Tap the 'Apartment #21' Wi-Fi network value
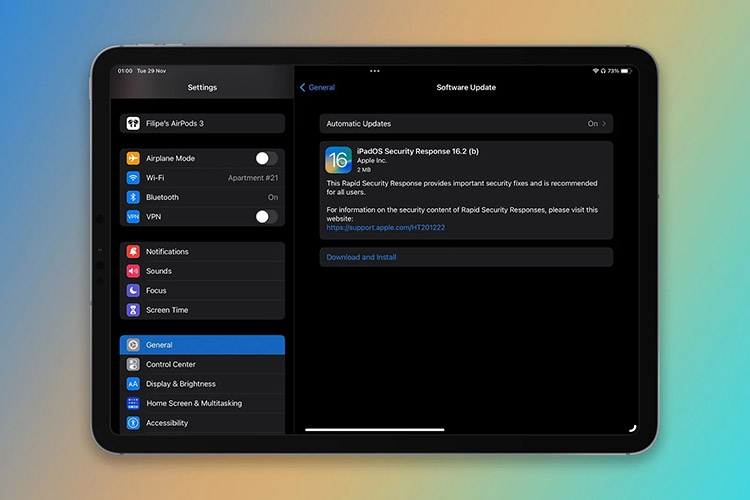This screenshot has height=500, width=750. point(253,178)
